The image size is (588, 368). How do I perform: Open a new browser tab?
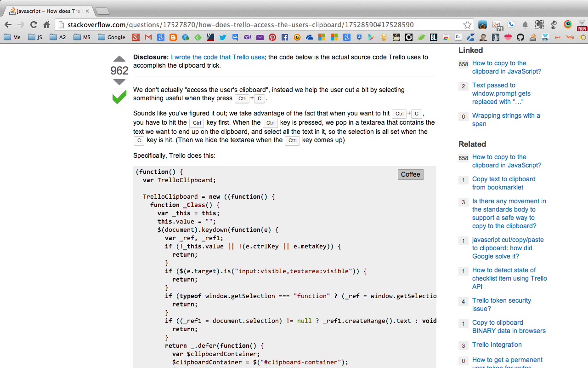coord(102,11)
